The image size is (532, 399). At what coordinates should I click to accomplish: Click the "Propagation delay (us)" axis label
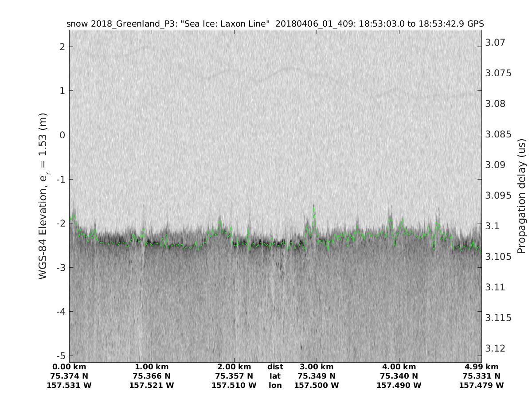(521, 196)
